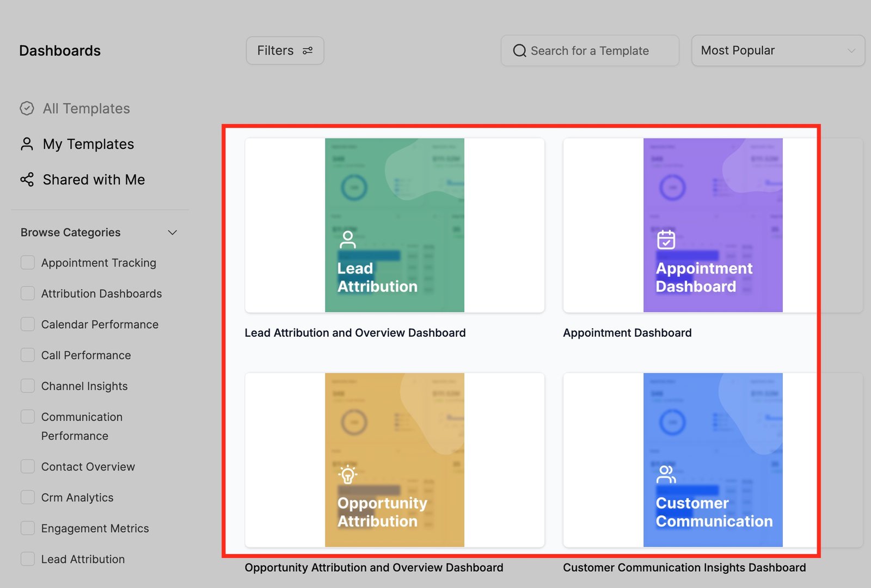Image resolution: width=871 pixels, height=588 pixels.
Task: Tick the Crm Analytics checkbox
Action: [x=28, y=498]
